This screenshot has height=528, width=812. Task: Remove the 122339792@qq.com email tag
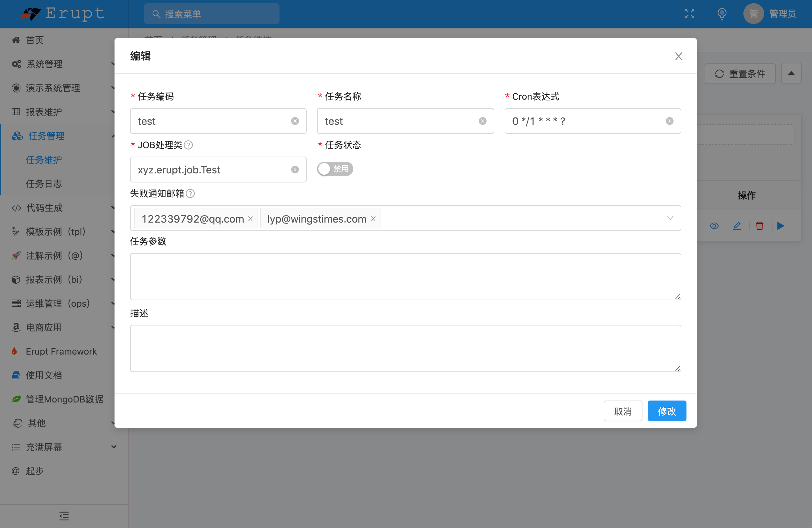(250, 219)
